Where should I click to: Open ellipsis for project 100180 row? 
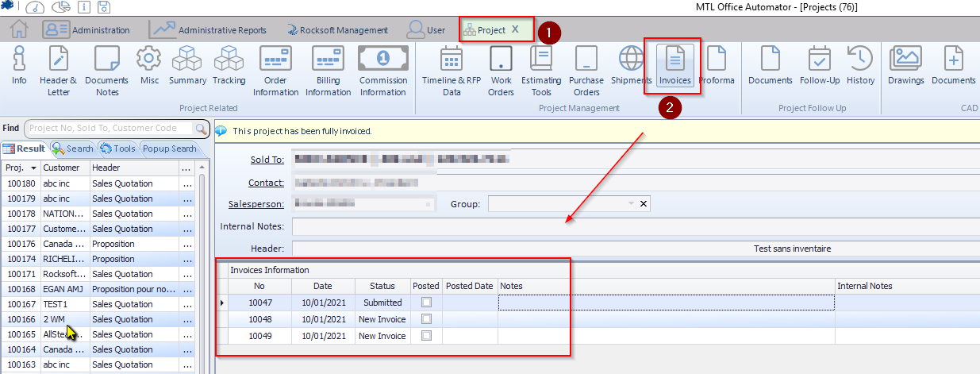187,183
